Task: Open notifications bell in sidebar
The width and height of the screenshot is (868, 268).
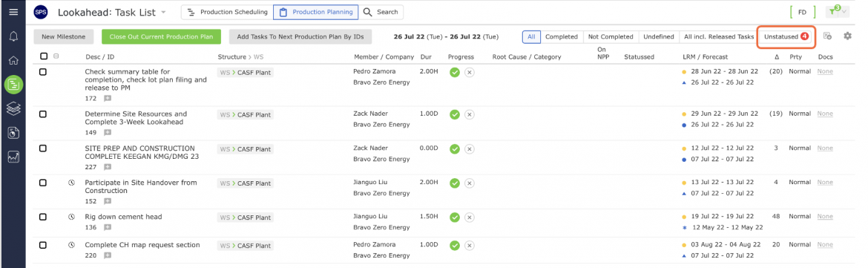Action: 13,36
